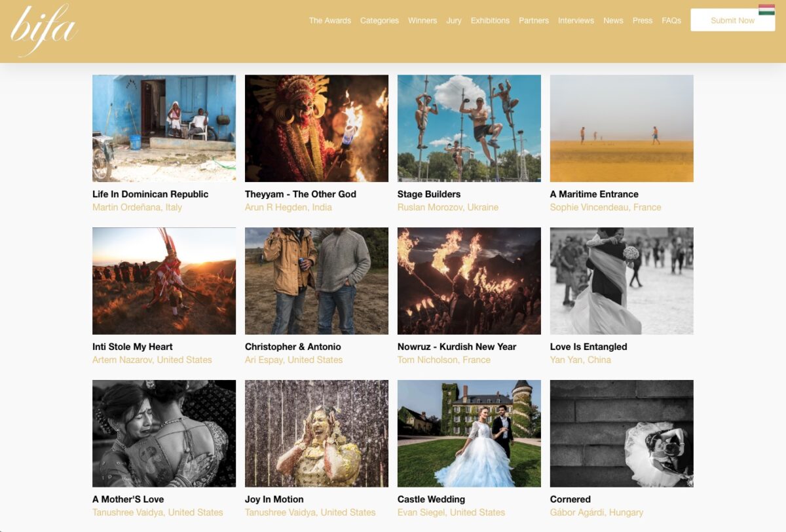This screenshot has width=786, height=532.
Task: View the Castle Wedding photo thumbnail
Action: [469, 433]
